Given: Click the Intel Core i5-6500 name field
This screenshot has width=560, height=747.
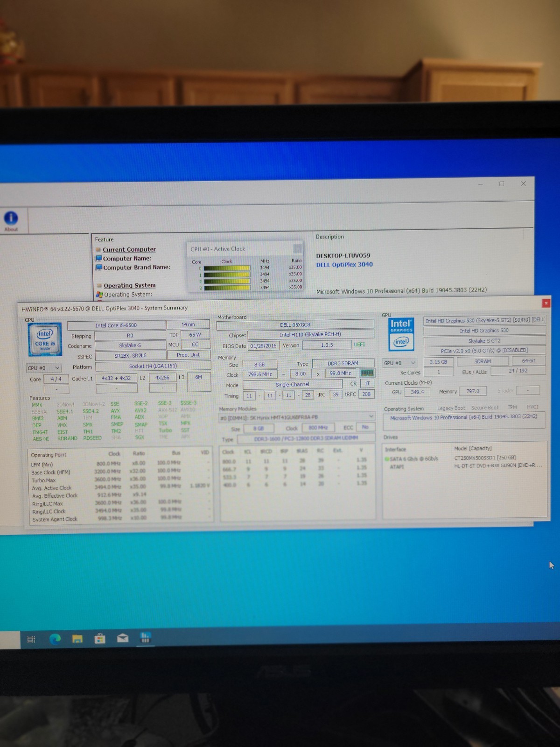Looking at the screenshot, I should pos(116,325).
